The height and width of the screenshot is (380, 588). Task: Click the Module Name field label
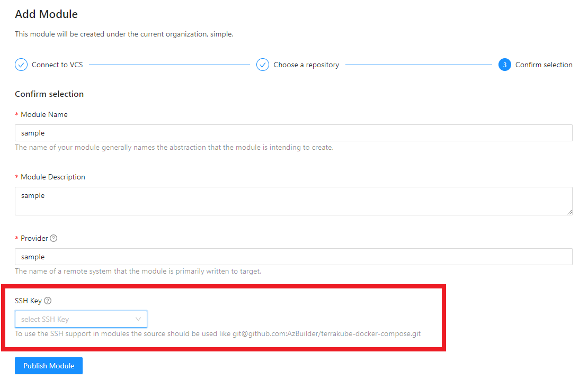click(44, 114)
